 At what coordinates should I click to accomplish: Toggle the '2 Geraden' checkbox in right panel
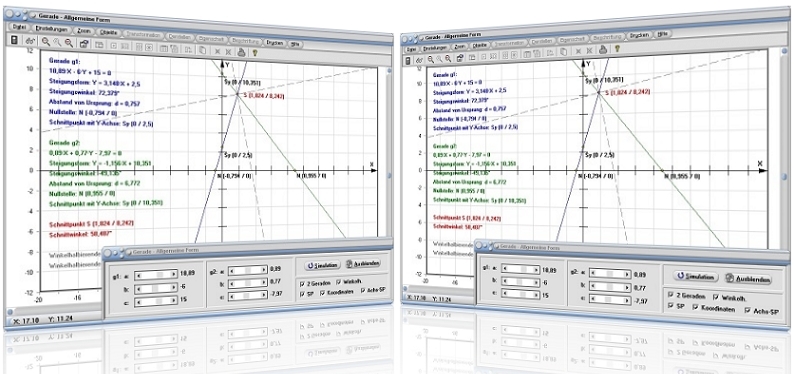coord(671,294)
